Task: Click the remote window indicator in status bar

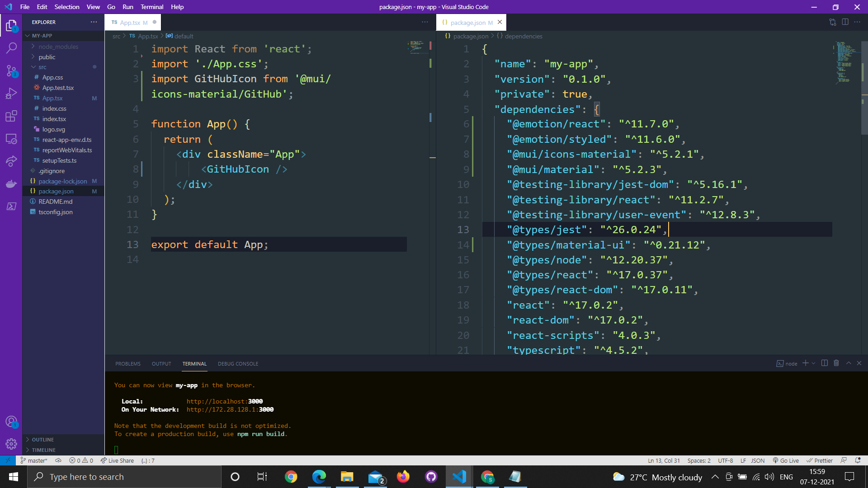Action: pyautogui.click(x=8, y=460)
